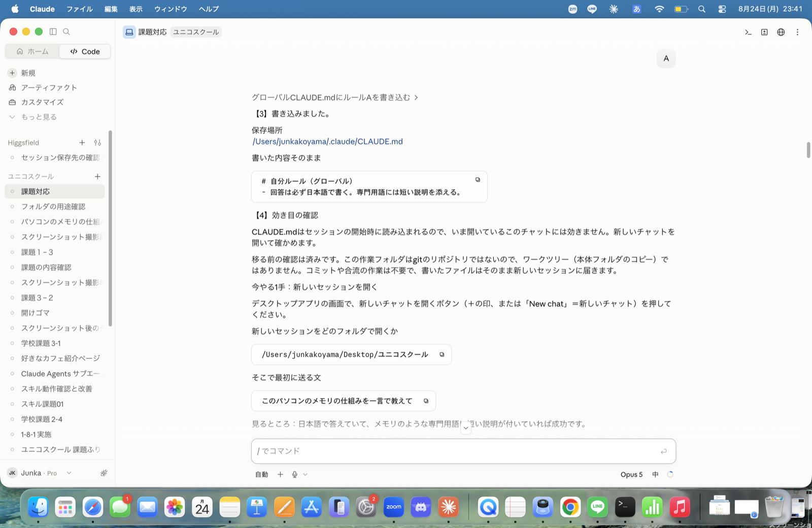
Task: Open microphone options dropdown arrow
Action: point(305,475)
